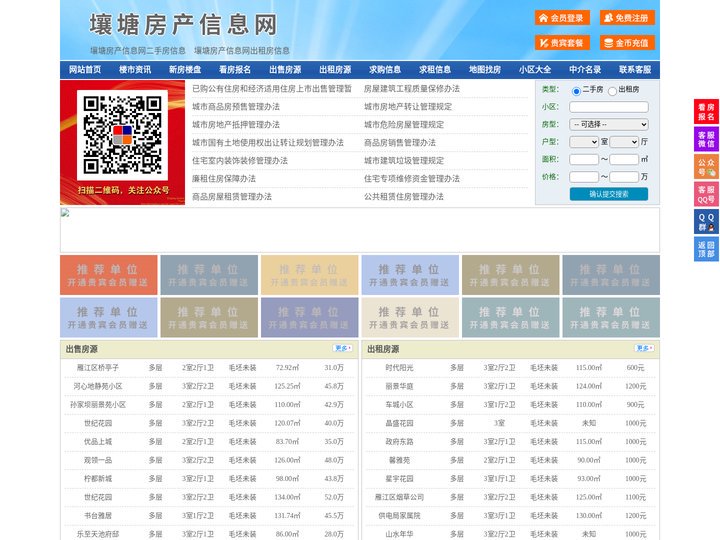The width and height of the screenshot is (720, 540).
Task: Open the 出售房源 navigation item
Action: [x=285, y=70]
